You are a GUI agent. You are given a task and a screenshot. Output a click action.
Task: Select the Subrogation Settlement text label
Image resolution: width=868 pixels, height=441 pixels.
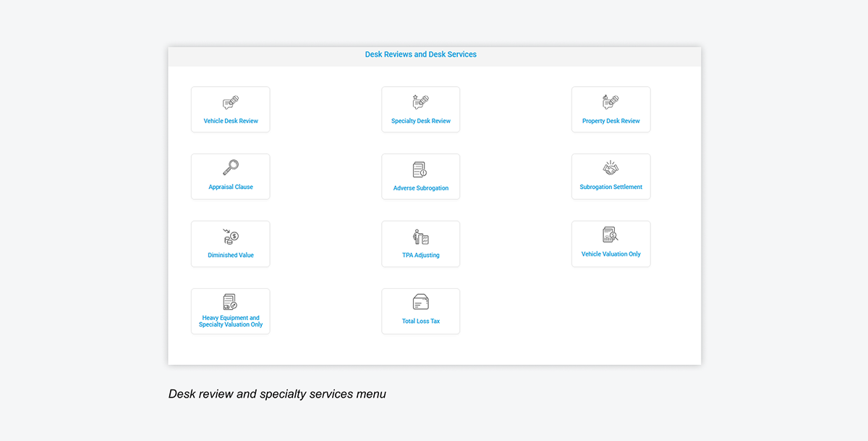click(610, 187)
